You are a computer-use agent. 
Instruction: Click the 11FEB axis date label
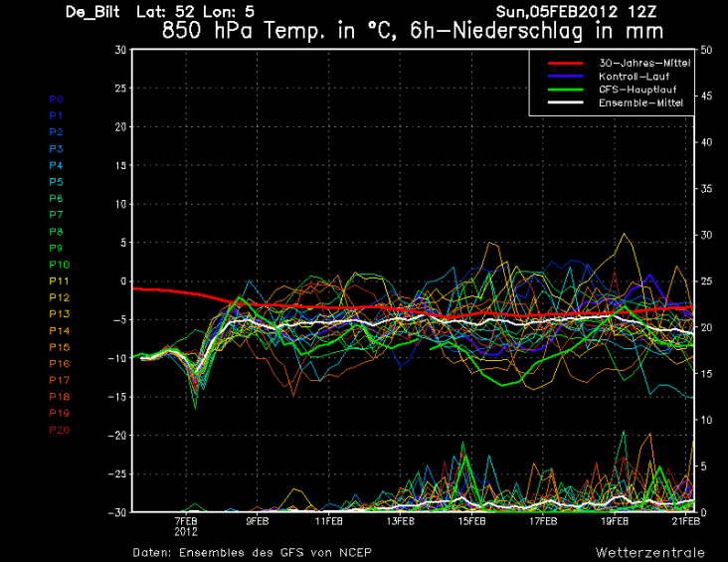pyautogui.click(x=329, y=521)
